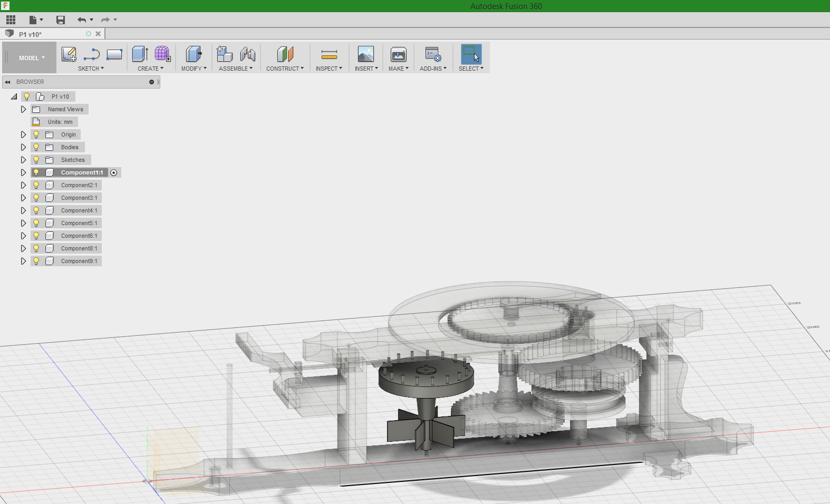The height and width of the screenshot is (504, 830).
Task: Select the Press Pull modify tool
Action: [x=194, y=54]
